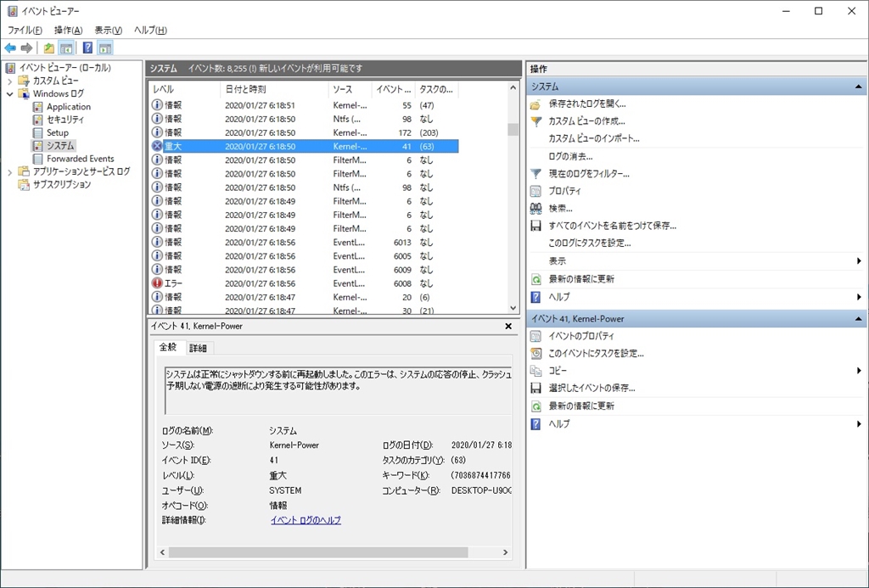Image resolution: width=869 pixels, height=588 pixels.
Task: Open the イベント ログのヘルプ link
Action: click(x=306, y=520)
